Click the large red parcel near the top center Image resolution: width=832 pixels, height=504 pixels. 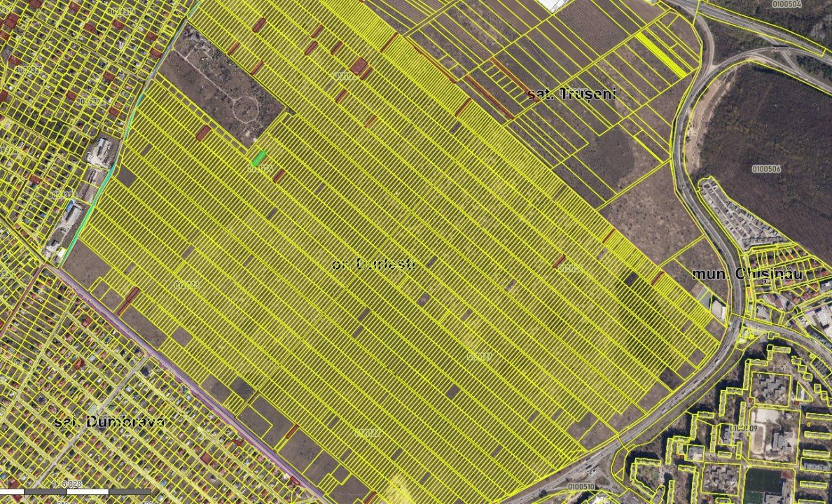(359, 66)
